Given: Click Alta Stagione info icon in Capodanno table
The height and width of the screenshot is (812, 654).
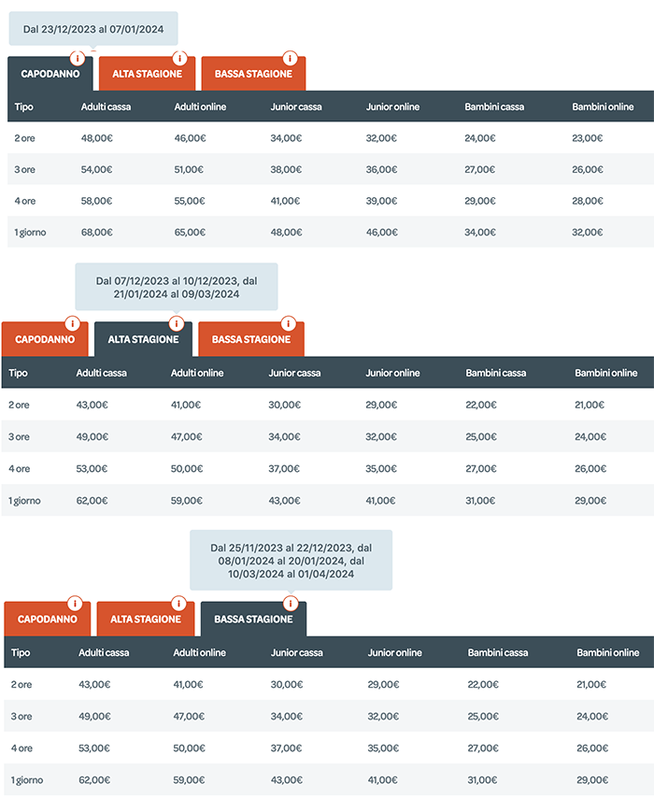Looking at the screenshot, I should [x=180, y=58].
